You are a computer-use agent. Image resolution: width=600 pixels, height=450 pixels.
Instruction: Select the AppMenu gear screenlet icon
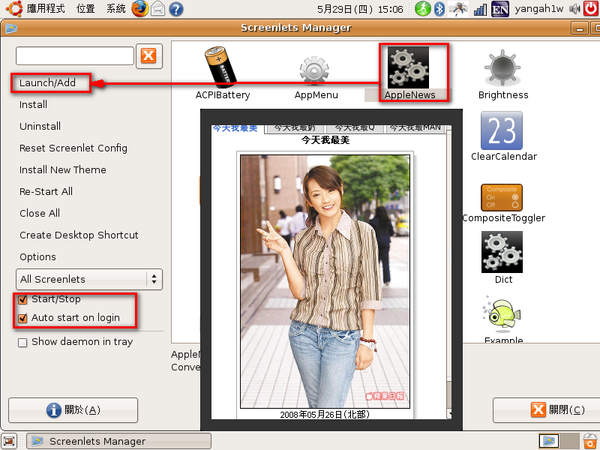coord(314,71)
